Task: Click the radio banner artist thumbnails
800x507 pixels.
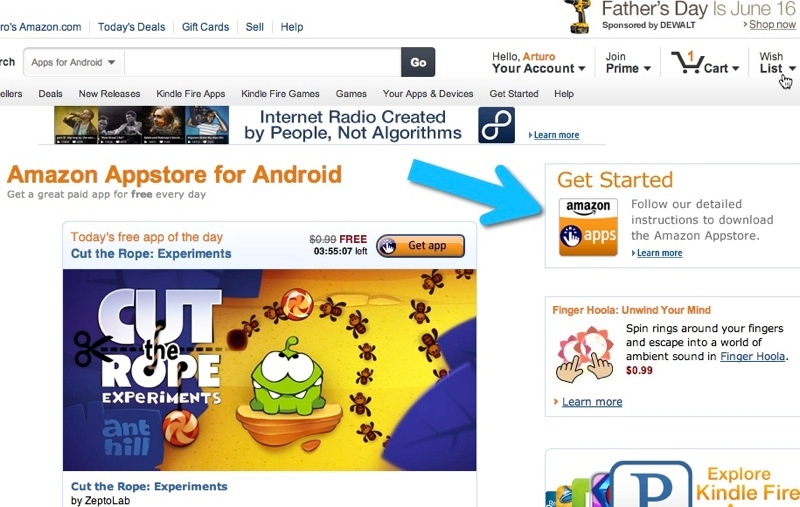Action: (x=141, y=125)
